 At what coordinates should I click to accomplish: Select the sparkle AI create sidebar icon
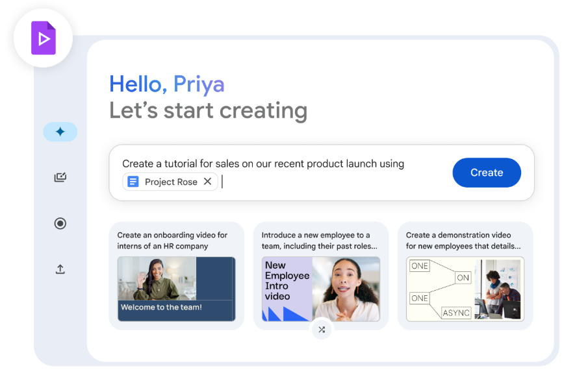click(x=60, y=132)
